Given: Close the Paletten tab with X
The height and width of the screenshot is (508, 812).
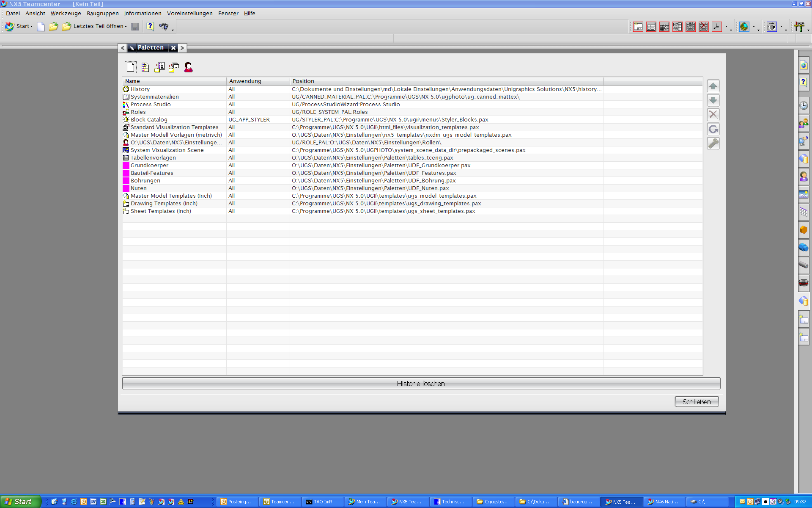Looking at the screenshot, I should [173, 48].
